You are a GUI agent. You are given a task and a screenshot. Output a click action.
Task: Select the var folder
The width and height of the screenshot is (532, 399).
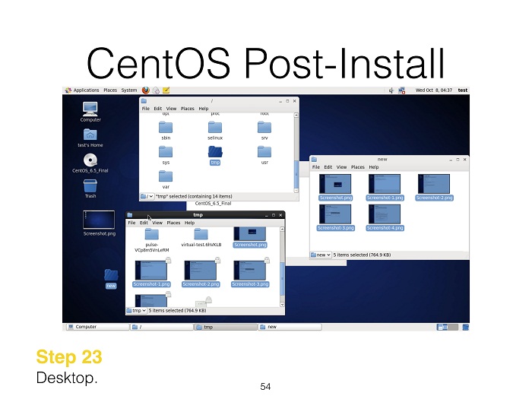[166, 179]
